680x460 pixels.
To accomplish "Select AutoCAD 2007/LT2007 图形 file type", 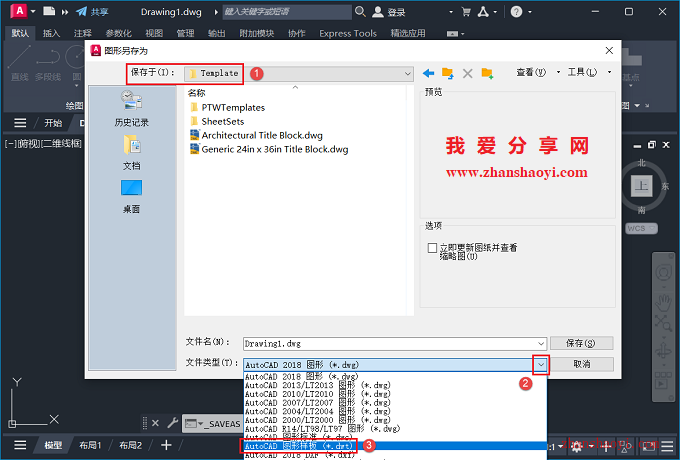I will [x=395, y=402].
